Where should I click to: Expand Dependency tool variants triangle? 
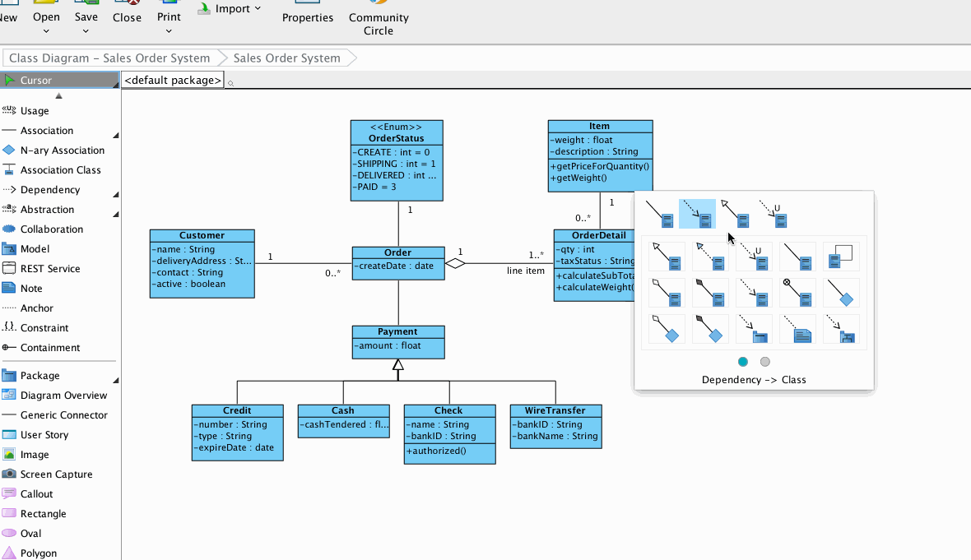pyautogui.click(x=116, y=194)
